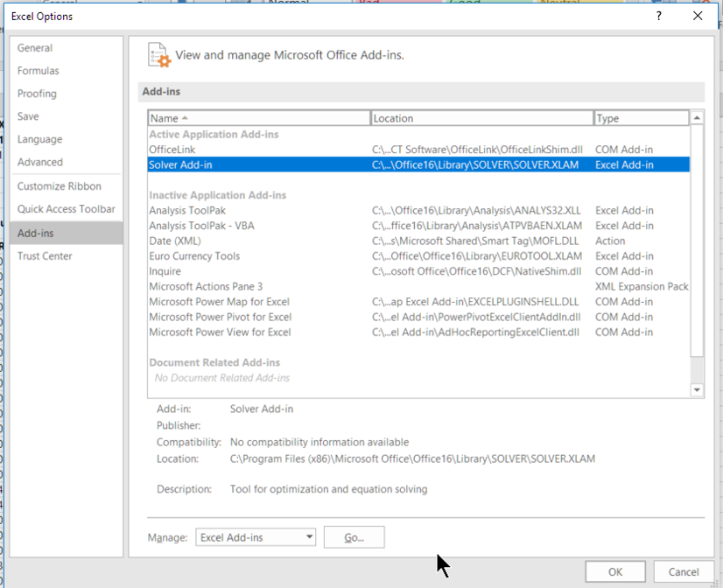Open the Formulas options category
The width and height of the screenshot is (723, 588).
(x=67, y=71)
